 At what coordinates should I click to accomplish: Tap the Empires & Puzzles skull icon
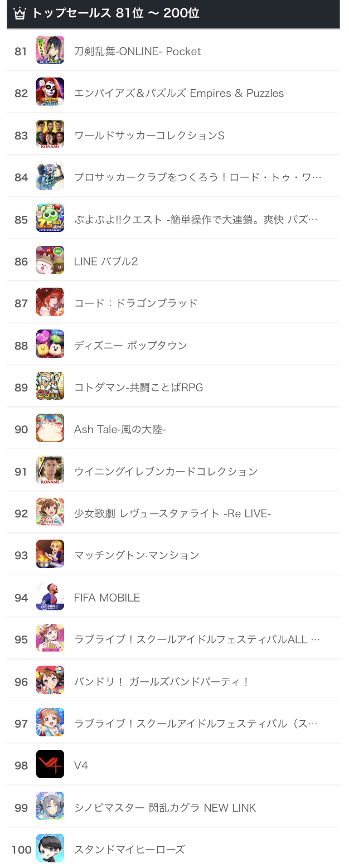50,92
